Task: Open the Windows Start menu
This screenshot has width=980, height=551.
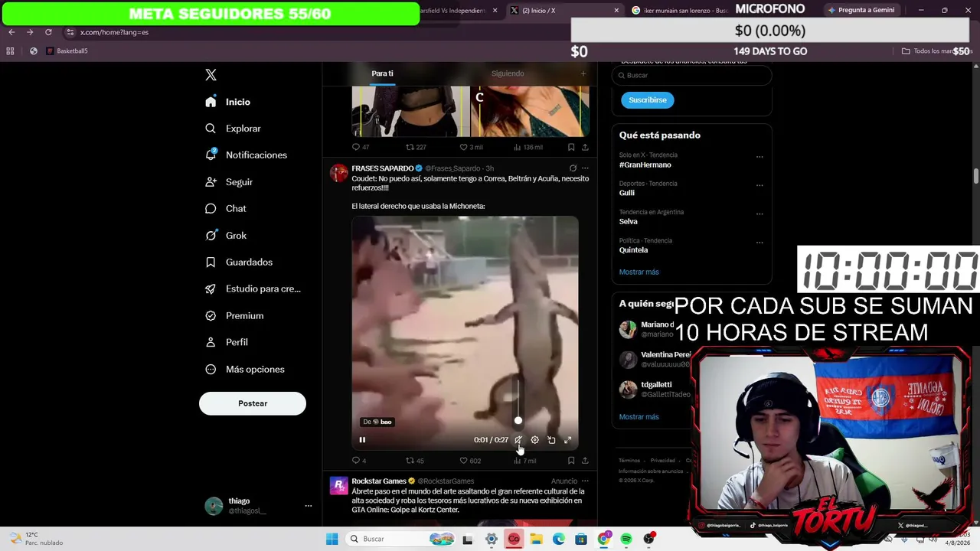Action: tap(332, 540)
